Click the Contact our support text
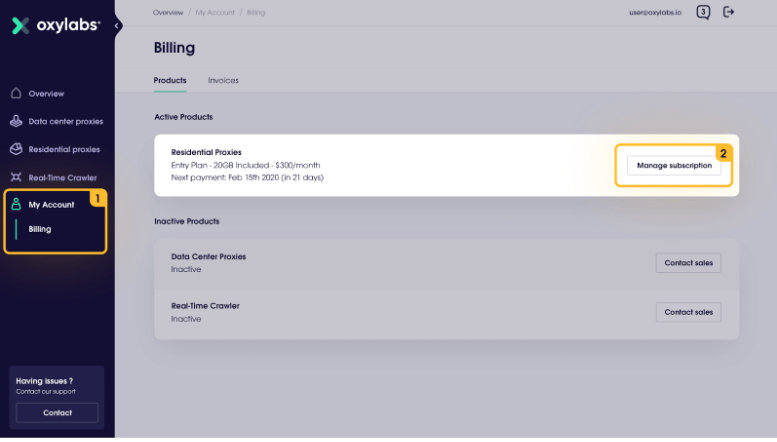This screenshot has width=777, height=442. (x=46, y=391)
